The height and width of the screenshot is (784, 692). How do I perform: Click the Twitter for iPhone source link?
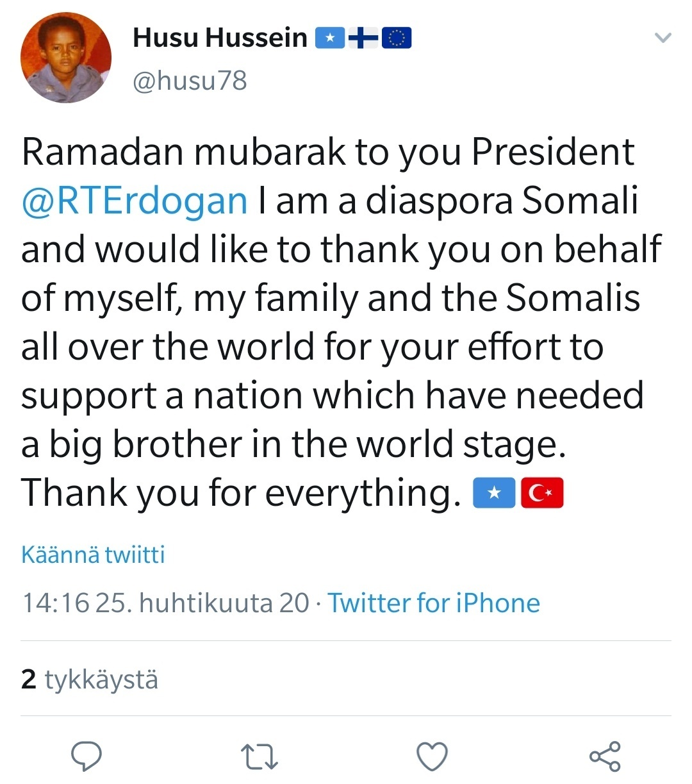coord(434,603)
